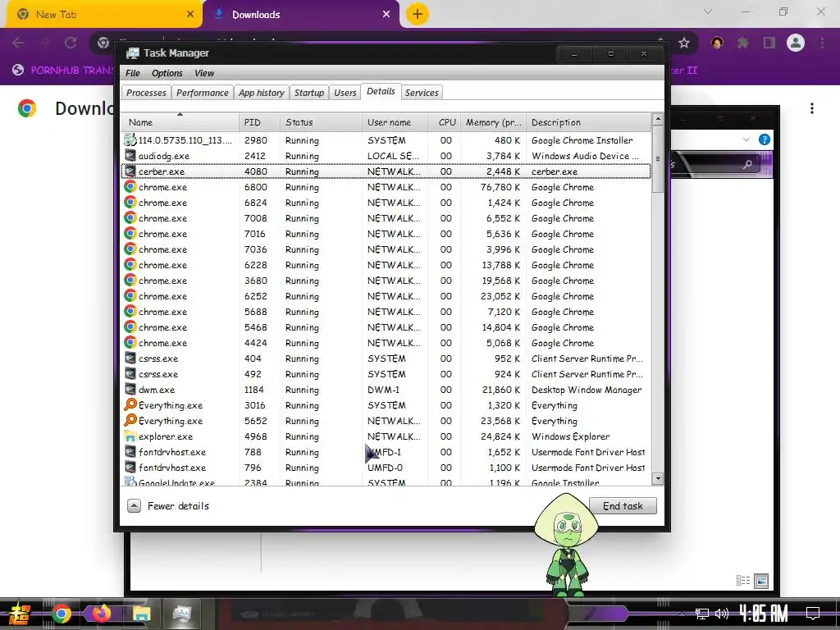Sort by the Status column header

(321, 122)
